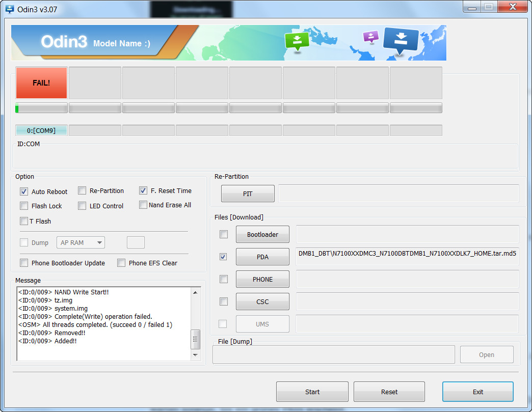Click the Bootloader file button
Viewport: 532px width, 412px height.
(x=262, y=234)
